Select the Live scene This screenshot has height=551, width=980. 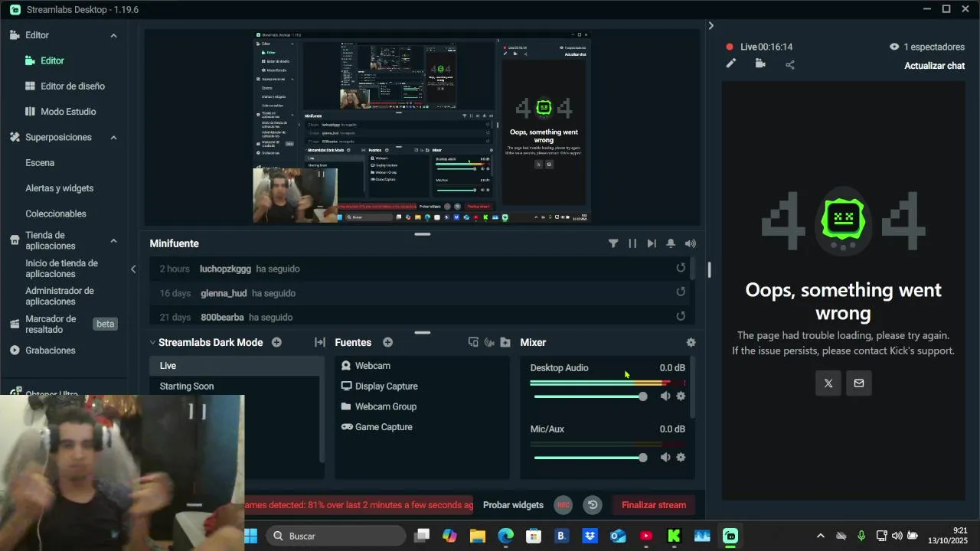click(x=237, y=366)
